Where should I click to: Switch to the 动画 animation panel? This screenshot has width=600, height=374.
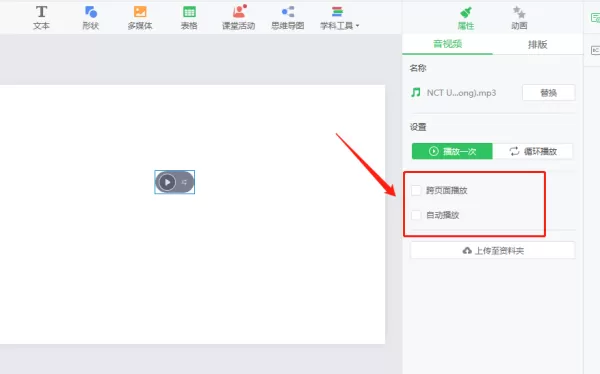pyautogui.click(x=519, y=18)
